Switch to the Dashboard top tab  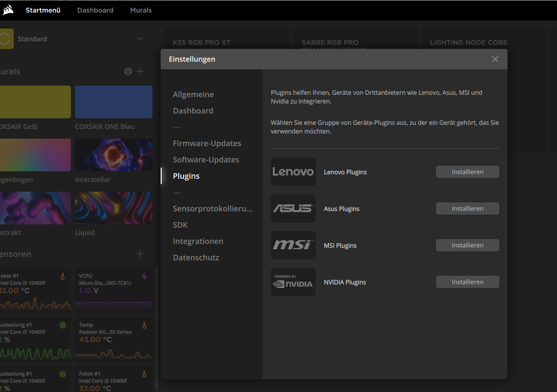point(95,10)
